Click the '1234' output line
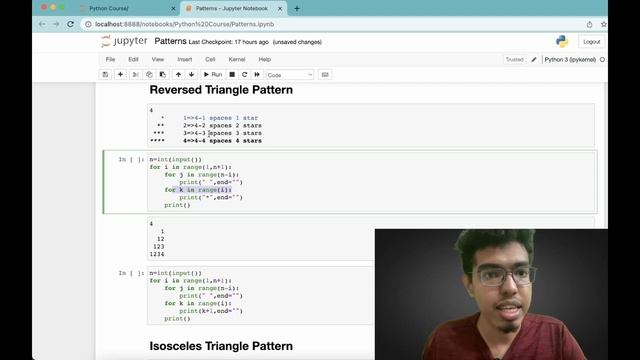The width and height of the screenshot is (640, 360). [x=157, y=254]
